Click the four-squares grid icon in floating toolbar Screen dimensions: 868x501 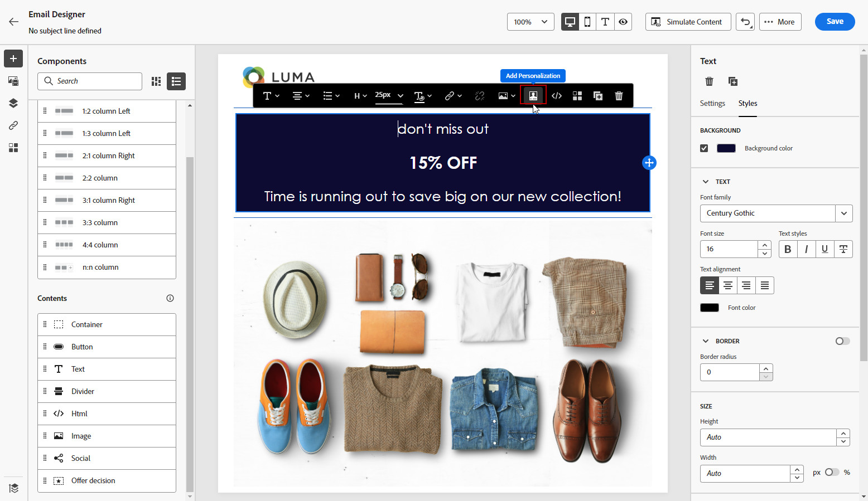[x=577, y=96]
